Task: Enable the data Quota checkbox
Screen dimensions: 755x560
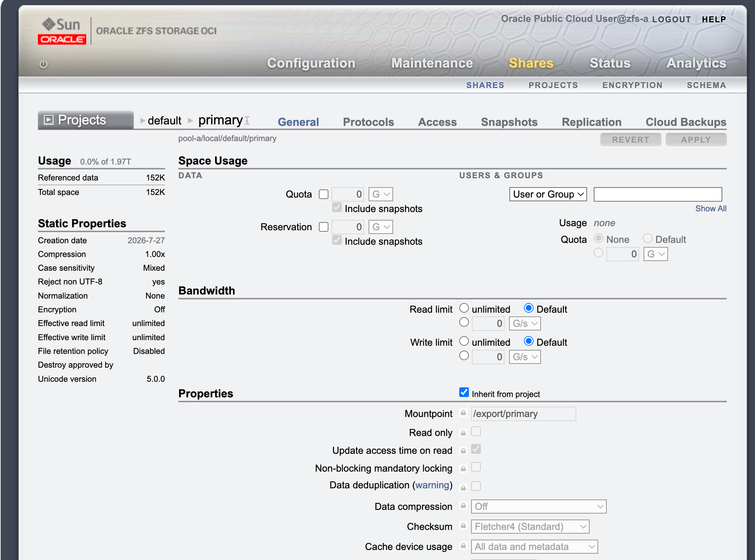Action: pyautogui.click(x=324, y=194)
